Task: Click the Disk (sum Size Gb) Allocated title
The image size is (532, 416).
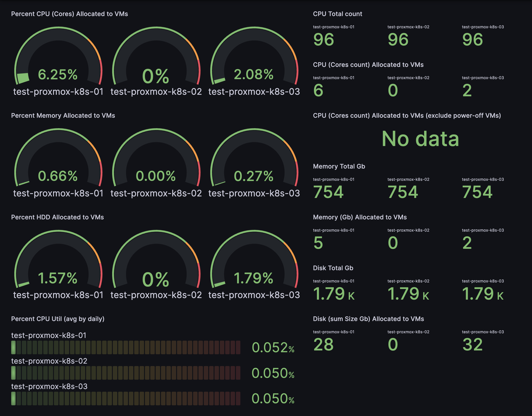Action: pyautogui.click(x=368, y=319)
